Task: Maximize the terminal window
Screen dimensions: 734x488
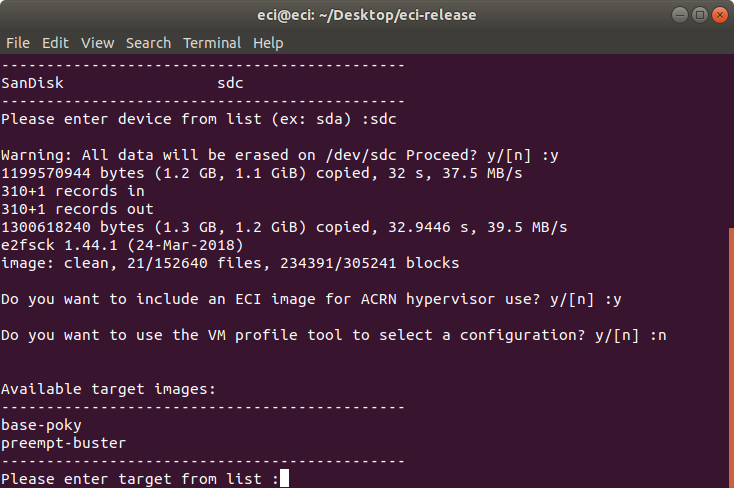Action: coord(700,15)
